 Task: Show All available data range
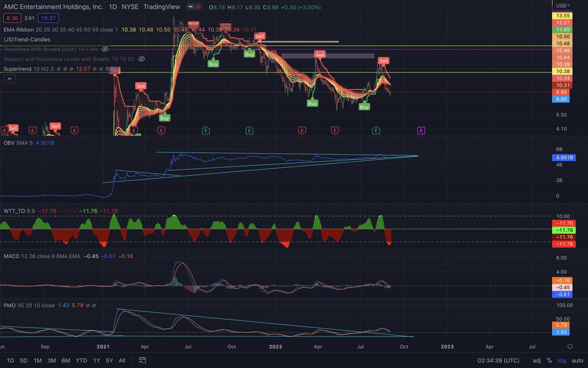click(122, 360)
